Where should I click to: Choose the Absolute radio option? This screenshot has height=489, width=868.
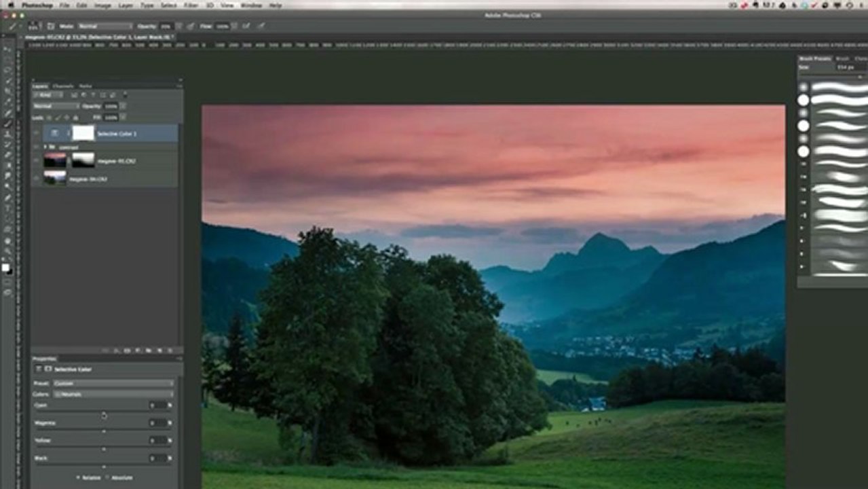[x=107, y=477]
